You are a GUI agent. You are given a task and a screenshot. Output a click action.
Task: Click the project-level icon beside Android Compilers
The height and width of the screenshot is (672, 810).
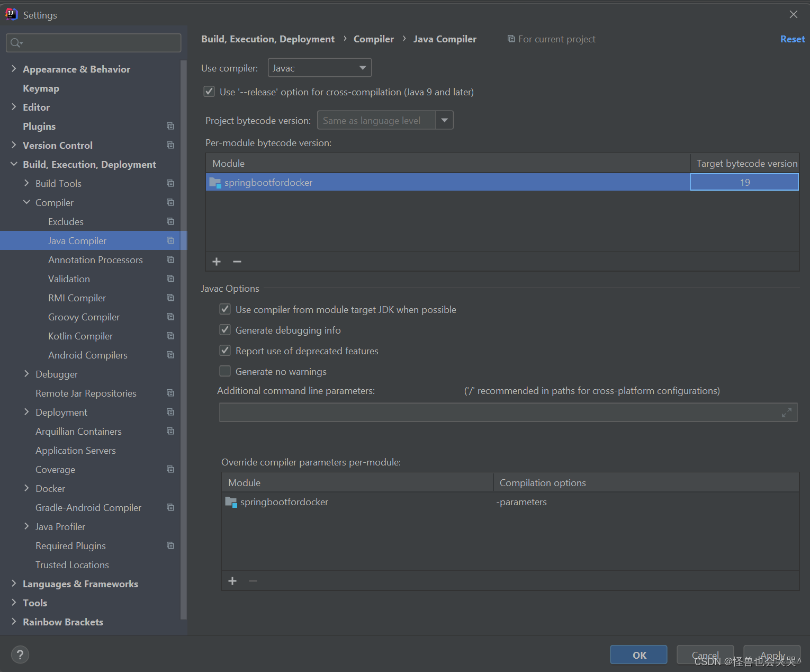click(170, 355)
